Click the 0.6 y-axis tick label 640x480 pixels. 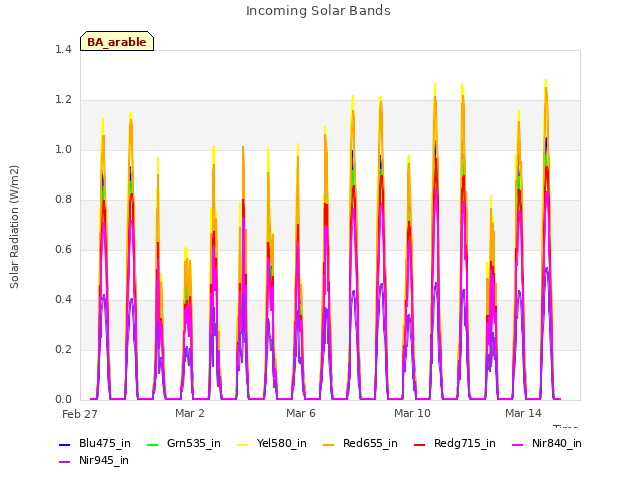63,250
